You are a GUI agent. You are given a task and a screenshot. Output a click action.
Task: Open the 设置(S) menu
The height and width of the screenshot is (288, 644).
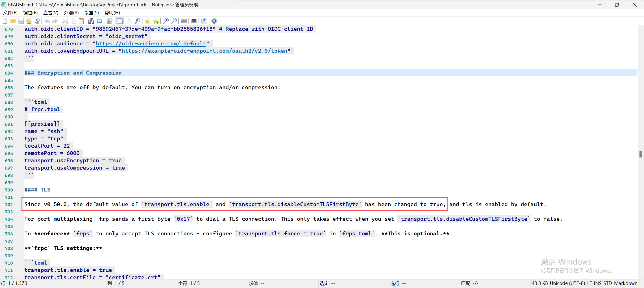91,13
